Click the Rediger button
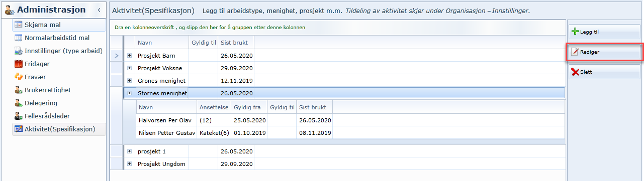Viewport: 644px width, 181px height. coord(604,52)
